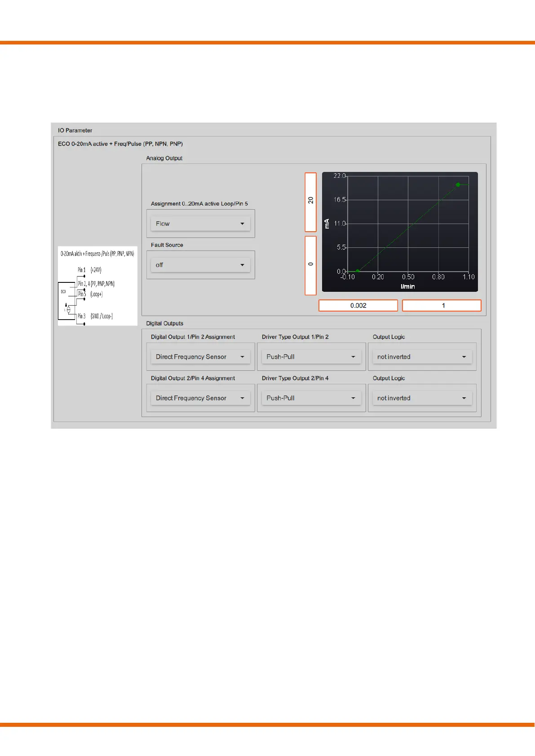Open Digital Output 2/Pin 4 Assignment dropdown
This screenshot has width=535, height=756.
point(200,398)
